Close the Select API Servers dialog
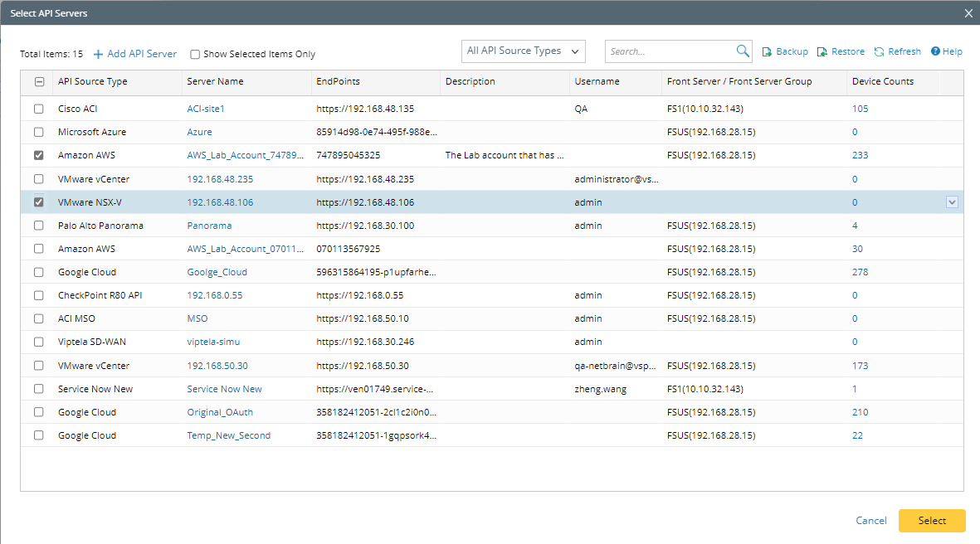980x544 pixels. coord(968,12)
